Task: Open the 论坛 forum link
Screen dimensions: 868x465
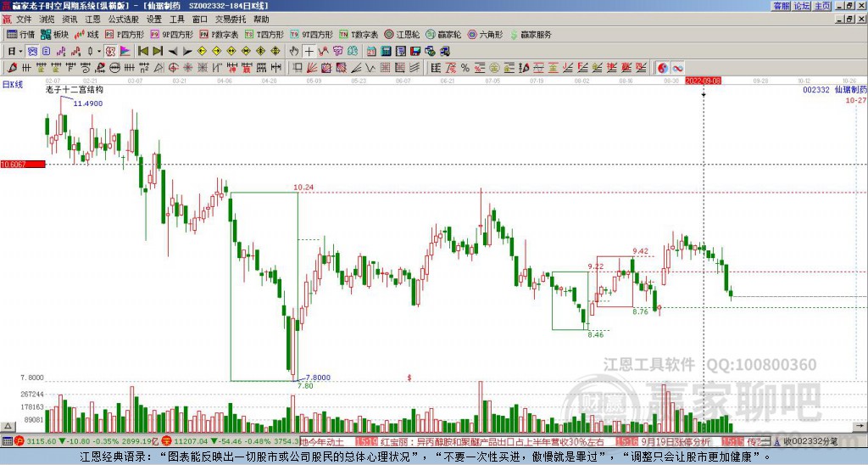Action: click(802, 6)
